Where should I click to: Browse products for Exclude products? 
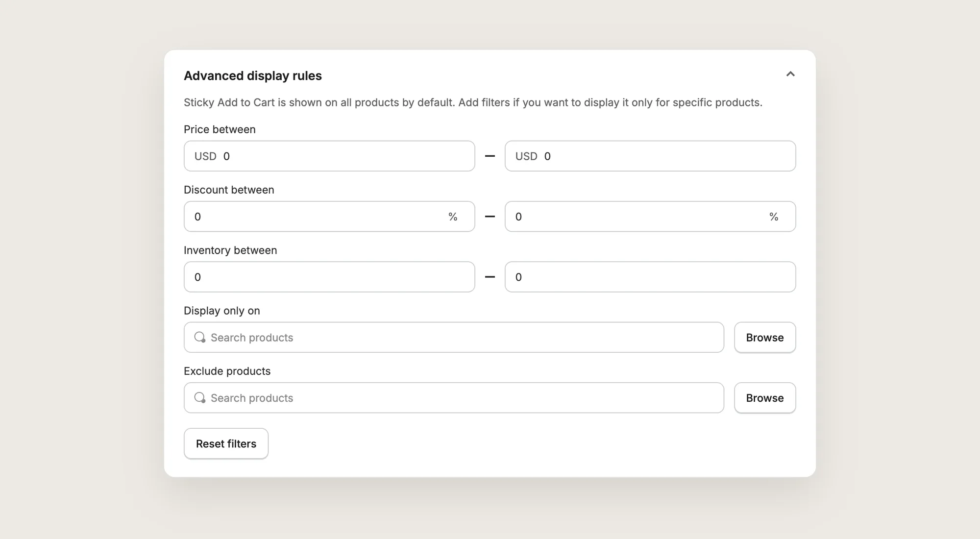coord(765,397)
